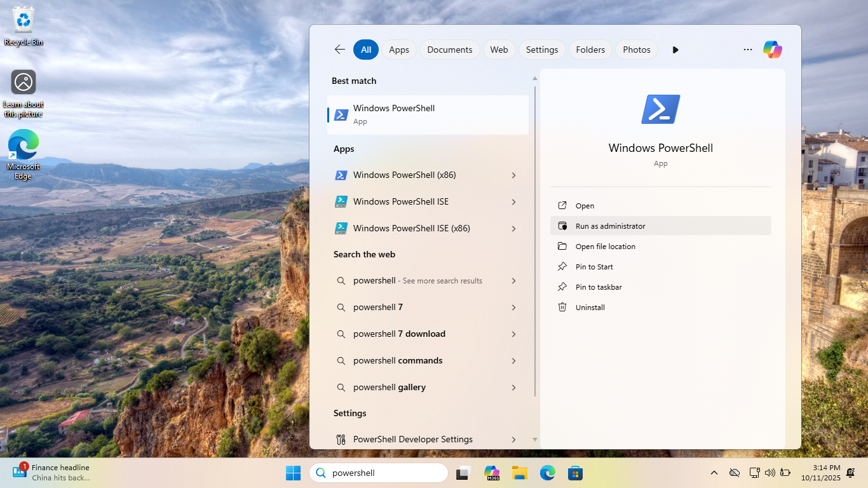Click Pin to taskbar option
The image size is (868, 488).
pyautogui.click(x=599, y=287)
